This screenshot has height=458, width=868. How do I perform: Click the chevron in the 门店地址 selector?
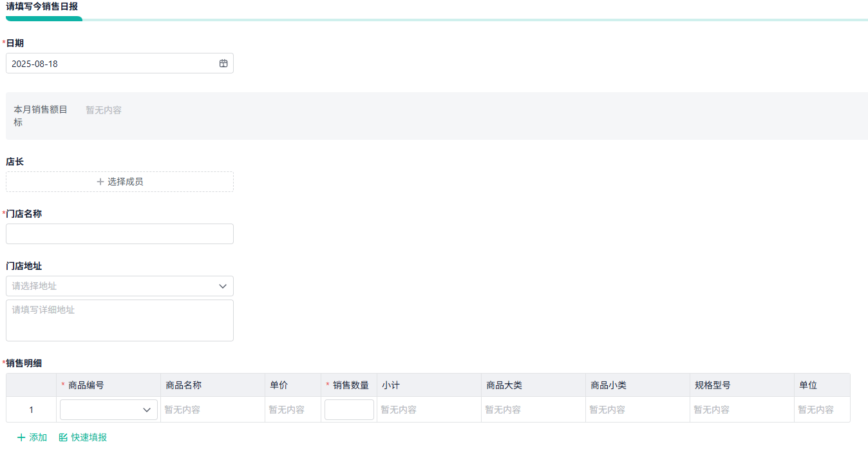pyautogui.click(x=223, y=285)
